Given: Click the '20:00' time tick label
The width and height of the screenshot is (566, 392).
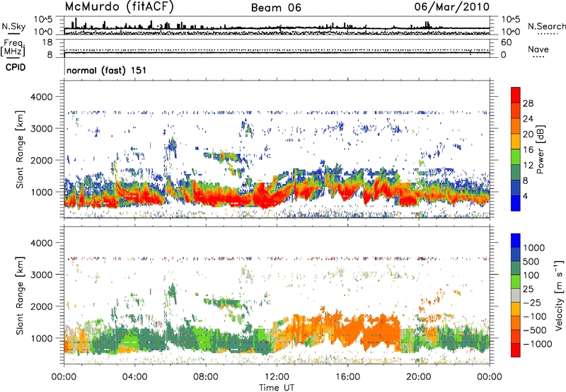Looking at the screenshot, I should (418, 377).
